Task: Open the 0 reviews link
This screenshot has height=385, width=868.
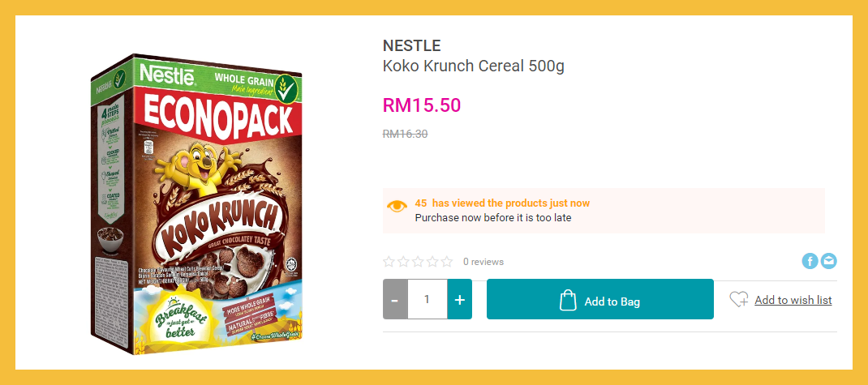Action: point(483,262)
